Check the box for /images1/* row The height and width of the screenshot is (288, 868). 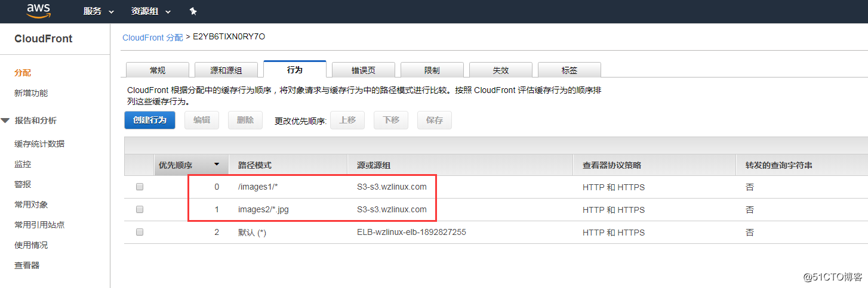point(140,187)
